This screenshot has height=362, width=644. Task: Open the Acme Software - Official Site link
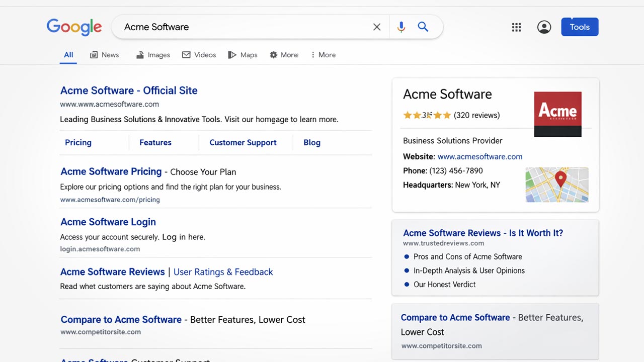(129, 90)
